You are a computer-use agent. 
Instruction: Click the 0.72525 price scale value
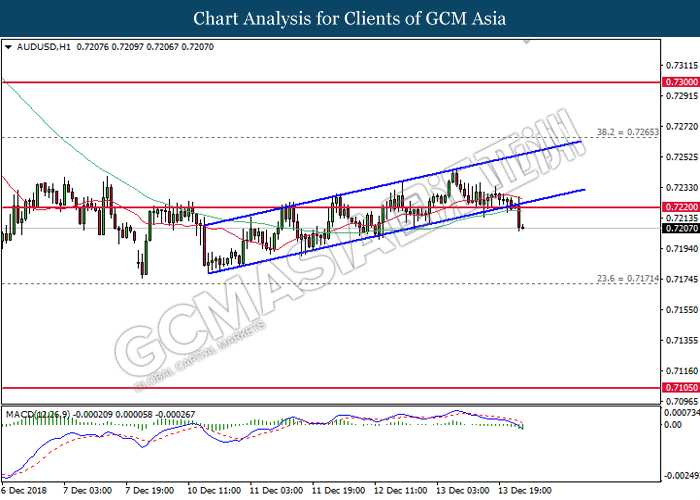pos(682,157)
